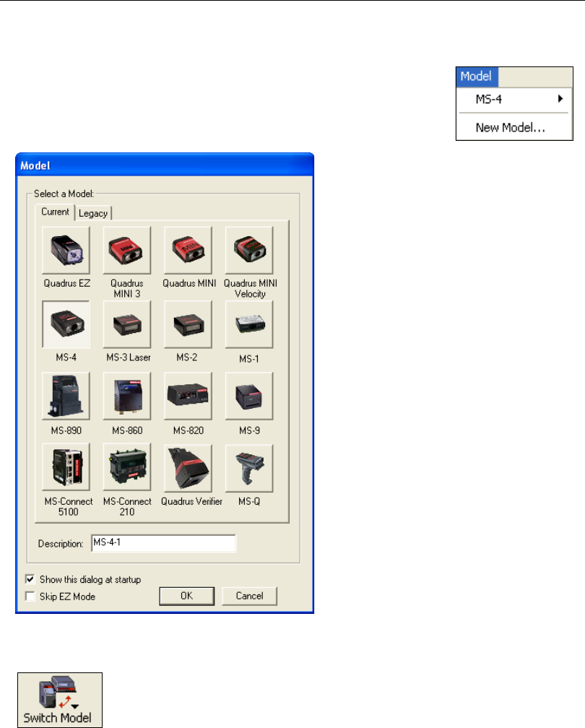Select the MS-Q handheld icon
This screenshot has width=585, height=728.
(249, 468)
